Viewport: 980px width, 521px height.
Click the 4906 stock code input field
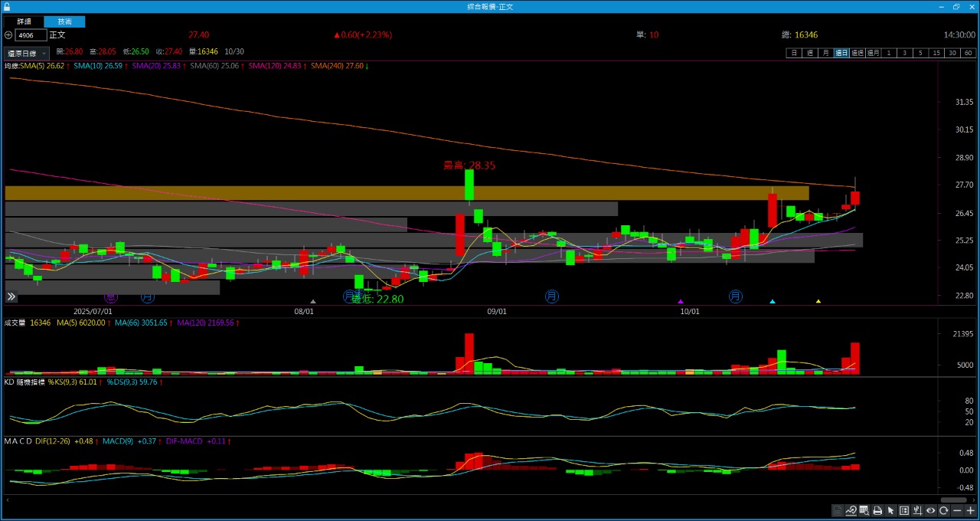[31, 35]
